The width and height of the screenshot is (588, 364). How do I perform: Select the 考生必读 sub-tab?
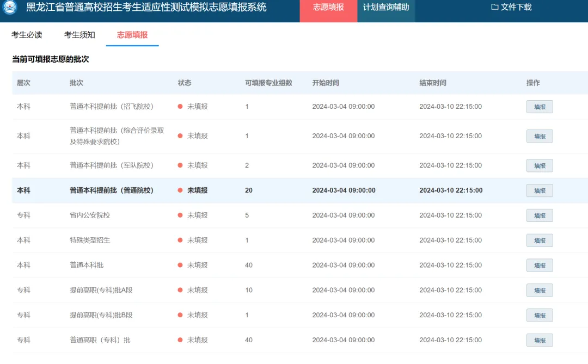[27, 35]
